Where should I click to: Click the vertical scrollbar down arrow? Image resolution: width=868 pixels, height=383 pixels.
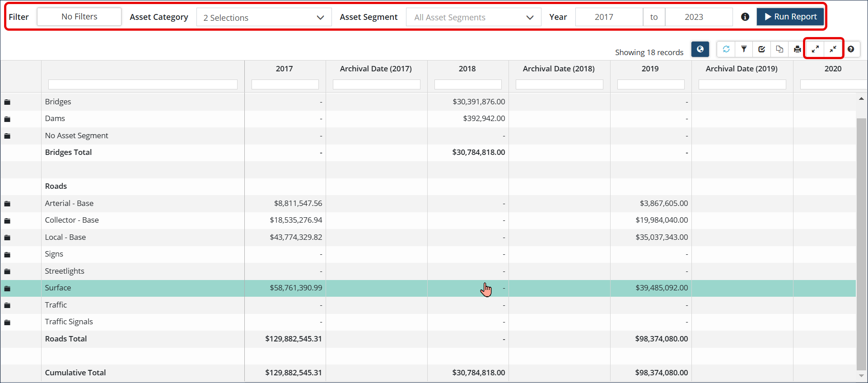pos(861,375)
